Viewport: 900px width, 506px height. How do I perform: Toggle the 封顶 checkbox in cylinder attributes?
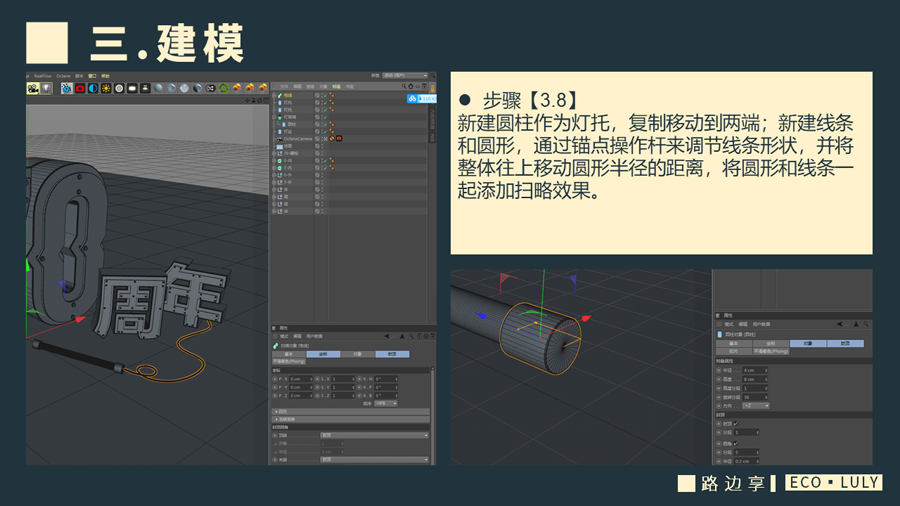click(x=735, y=423)
